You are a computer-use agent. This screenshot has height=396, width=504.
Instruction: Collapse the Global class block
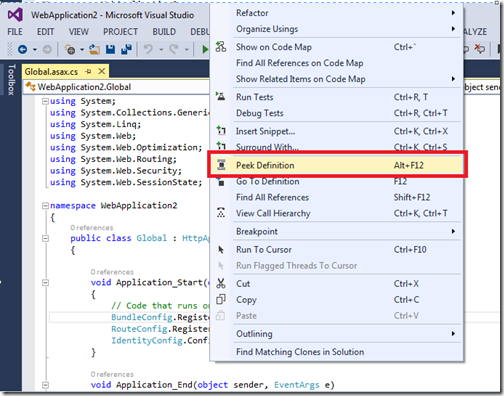coord(45,238)
